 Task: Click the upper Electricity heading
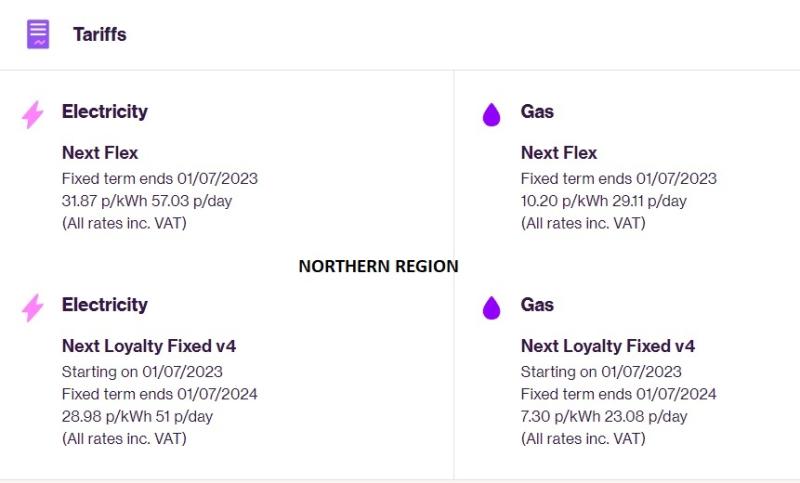pyautogui.click(x=105, y=112)
